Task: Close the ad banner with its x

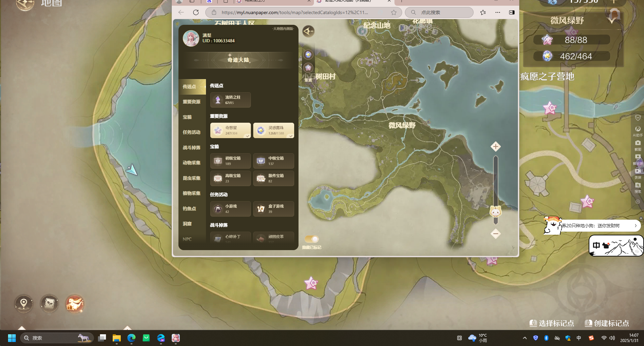Action: (x=641, y=218)
